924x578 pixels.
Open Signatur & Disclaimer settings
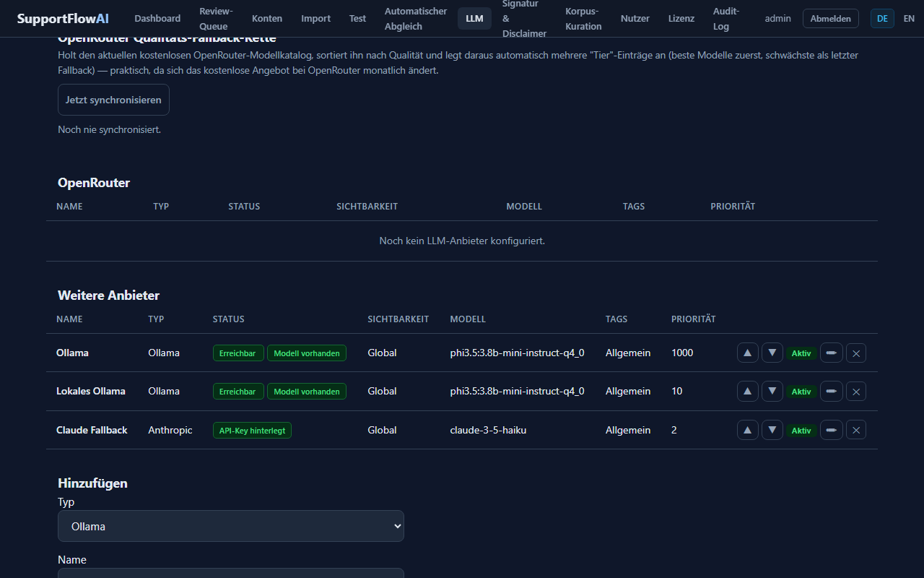click(525, 19)
